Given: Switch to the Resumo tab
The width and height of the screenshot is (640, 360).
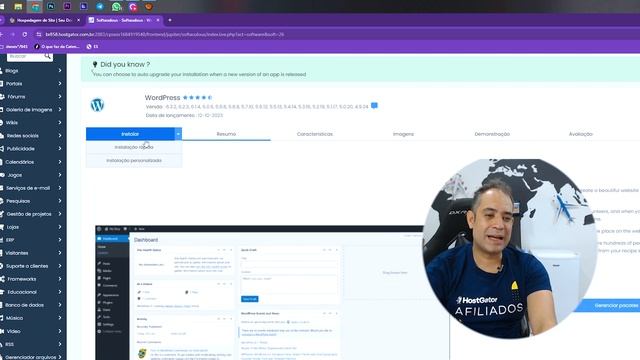Looking at the screenshot, I should click(x=226, y=134).
